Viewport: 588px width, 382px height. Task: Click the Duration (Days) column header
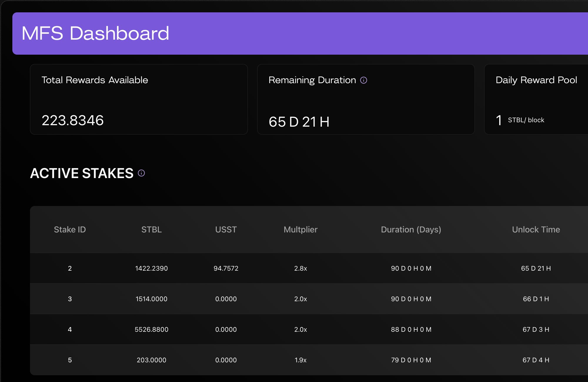pyautogui.click(x=411, y=229)
